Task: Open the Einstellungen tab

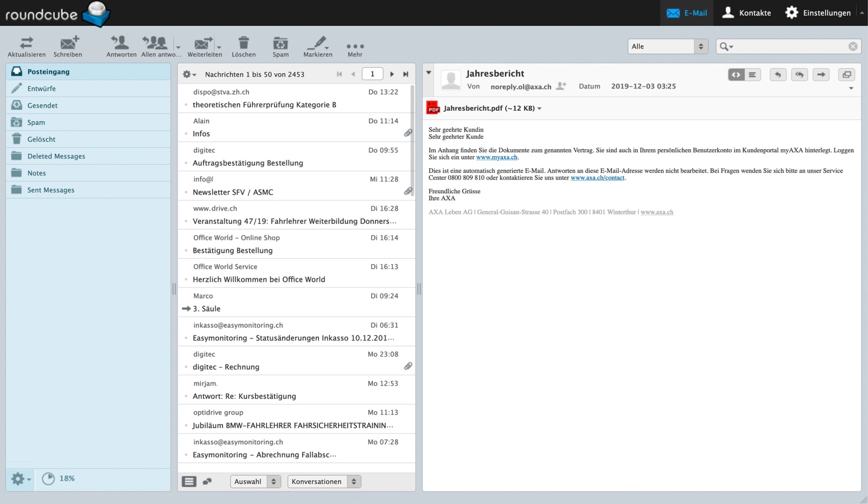Action: coord(818,13)
